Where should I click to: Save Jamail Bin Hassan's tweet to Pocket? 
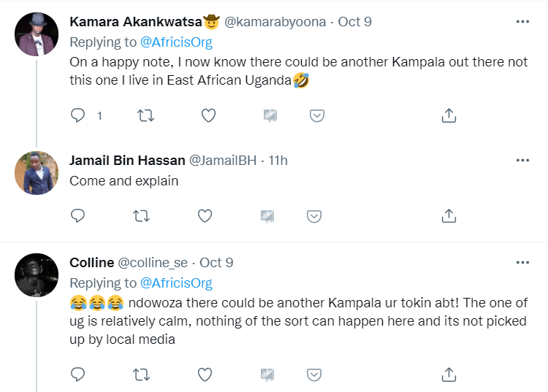click(x=314, y=215)
